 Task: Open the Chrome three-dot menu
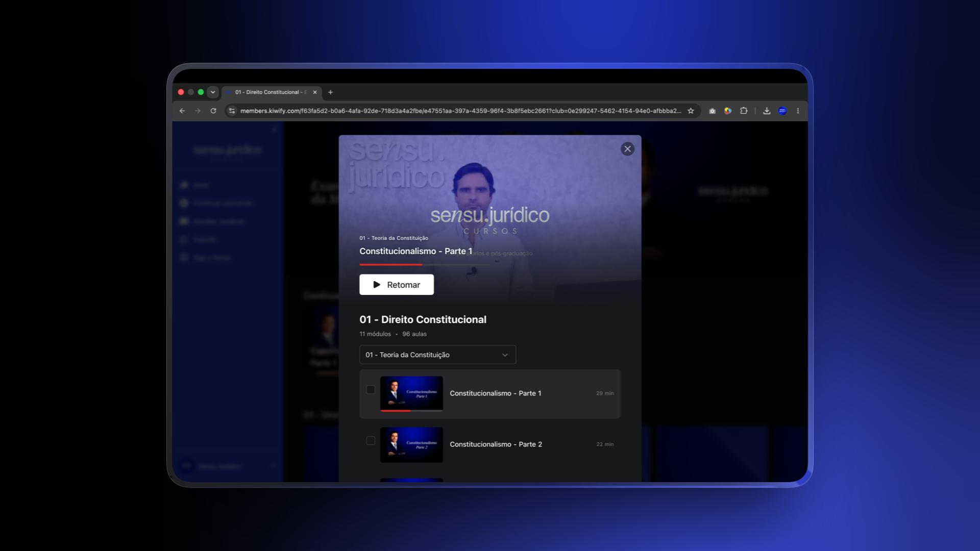click(798, 111)
